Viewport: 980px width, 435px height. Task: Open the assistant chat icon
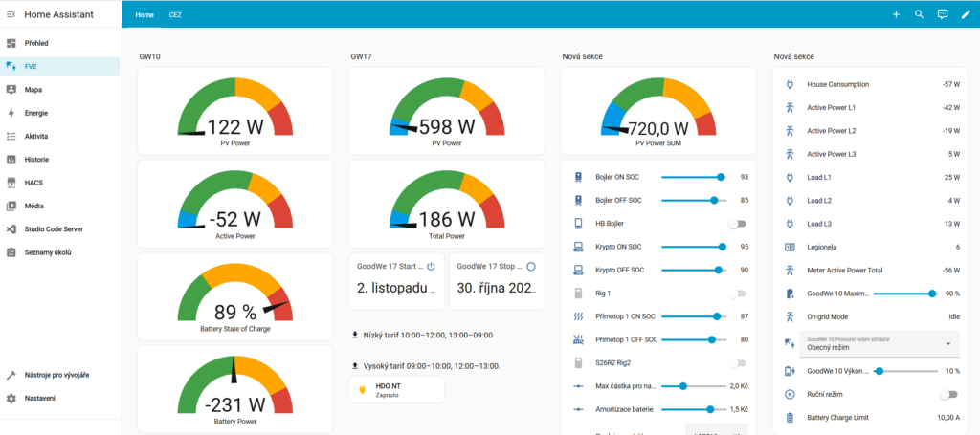(x=943, y=14)
